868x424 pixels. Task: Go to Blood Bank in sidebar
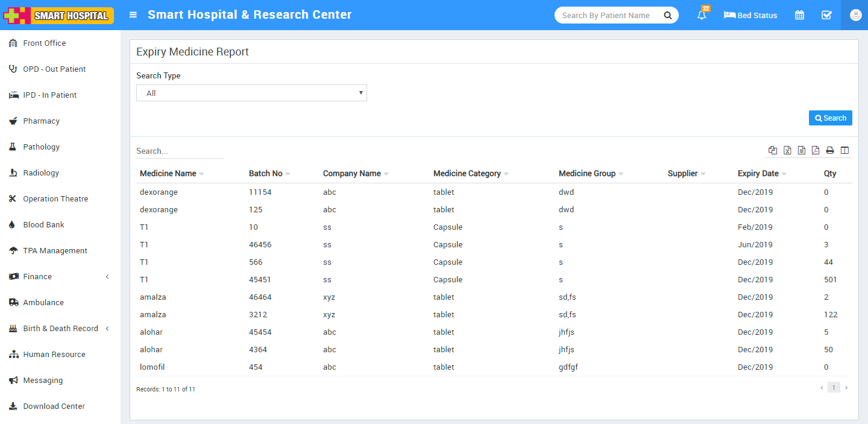(x=43, y=224)
